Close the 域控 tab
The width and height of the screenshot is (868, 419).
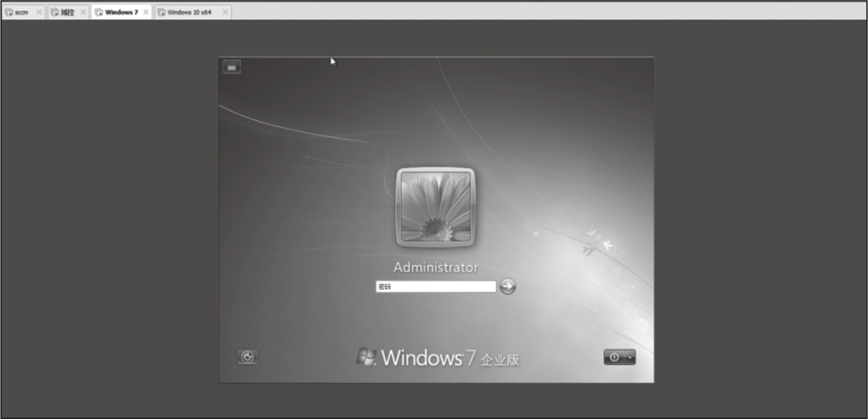83,12
